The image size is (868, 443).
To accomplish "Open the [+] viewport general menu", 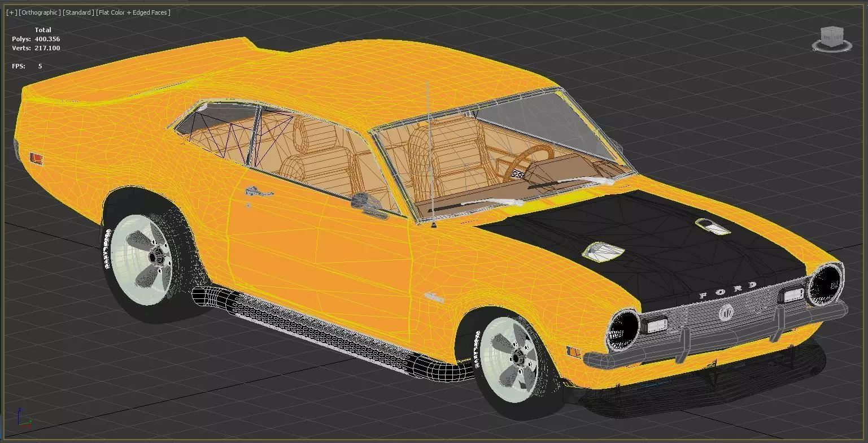I will click(x=11, y=12).
